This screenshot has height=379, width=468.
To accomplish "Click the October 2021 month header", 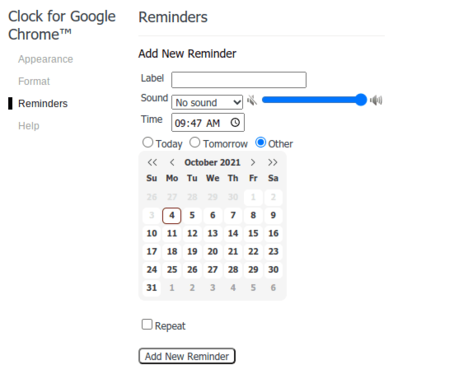I will point(212,162).
